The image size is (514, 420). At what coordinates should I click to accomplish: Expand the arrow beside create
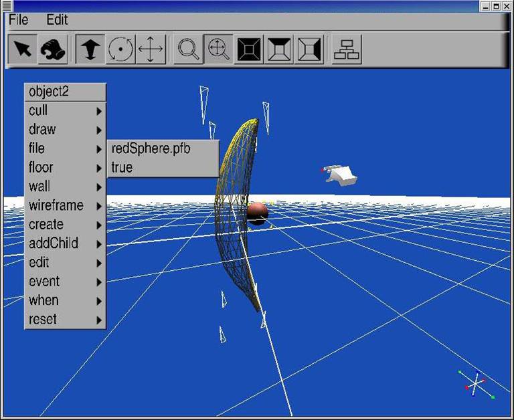coord(99,225)
